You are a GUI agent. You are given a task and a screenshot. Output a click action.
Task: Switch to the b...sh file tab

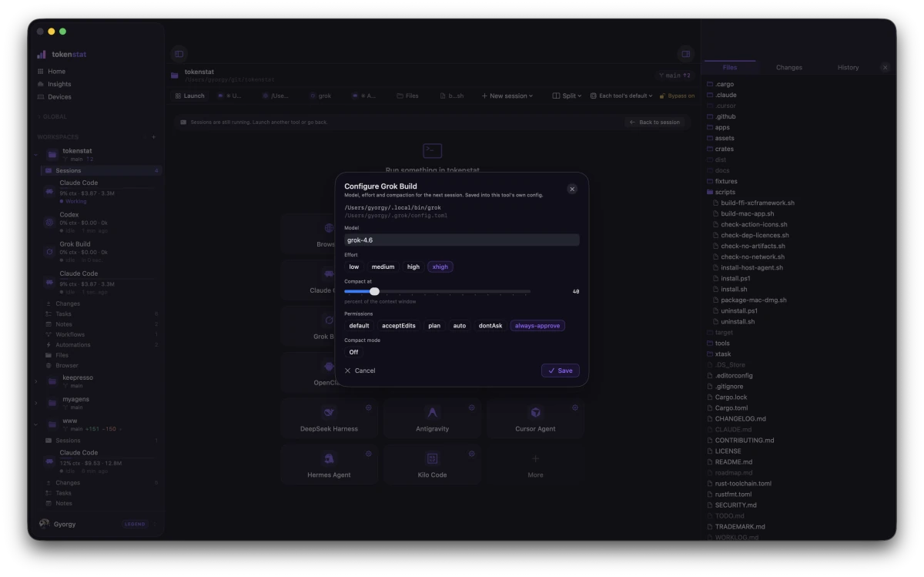point(452,96)
